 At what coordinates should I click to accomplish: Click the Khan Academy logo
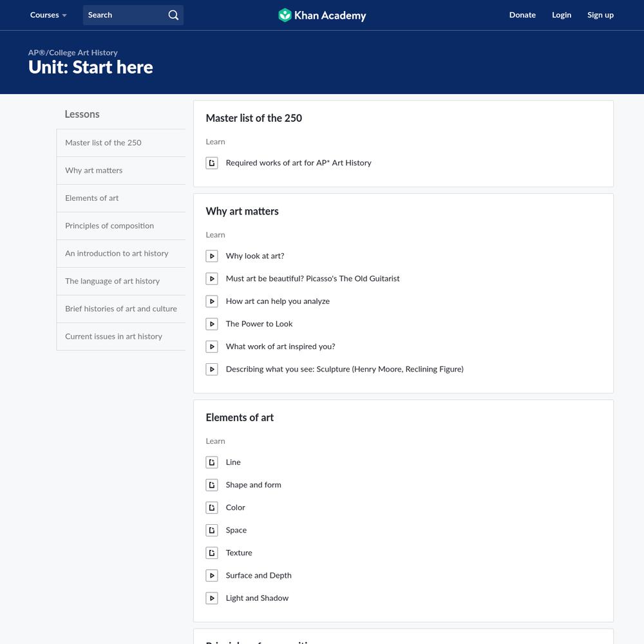pyautogui.click(x=322, y=15)
